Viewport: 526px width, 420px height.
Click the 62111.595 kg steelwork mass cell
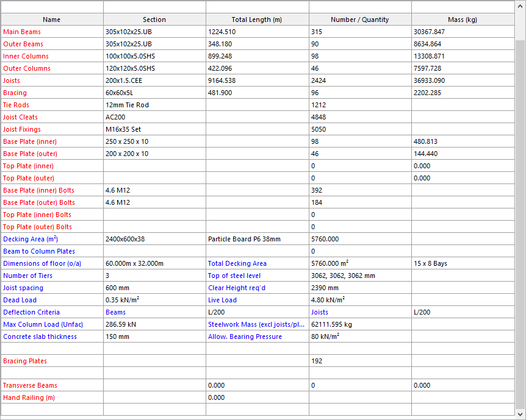(360, 324)
